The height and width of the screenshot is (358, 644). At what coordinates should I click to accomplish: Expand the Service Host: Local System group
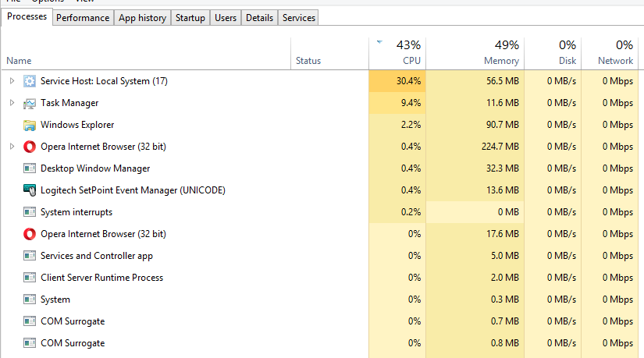(x=12, y=81)
